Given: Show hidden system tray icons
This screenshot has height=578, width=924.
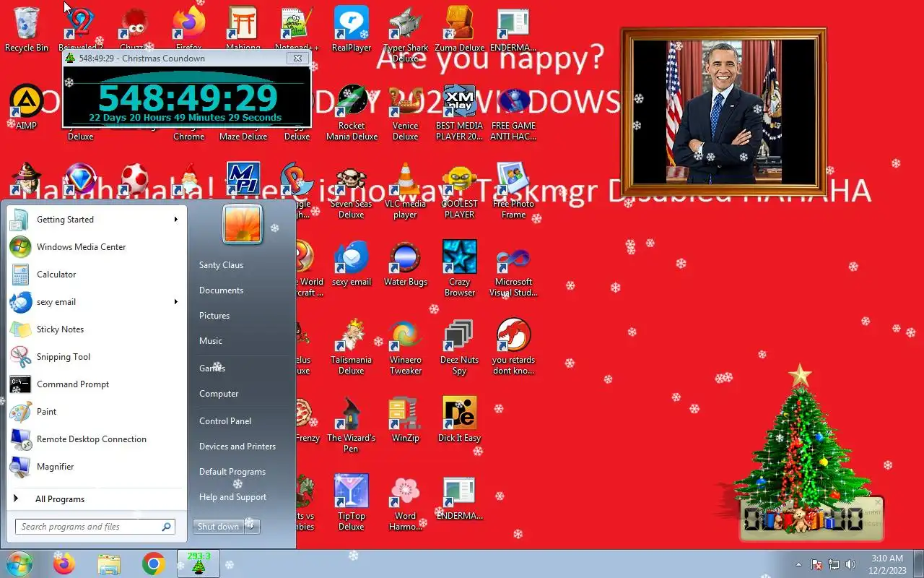Looking at the screenshot, I should point(798,564).
